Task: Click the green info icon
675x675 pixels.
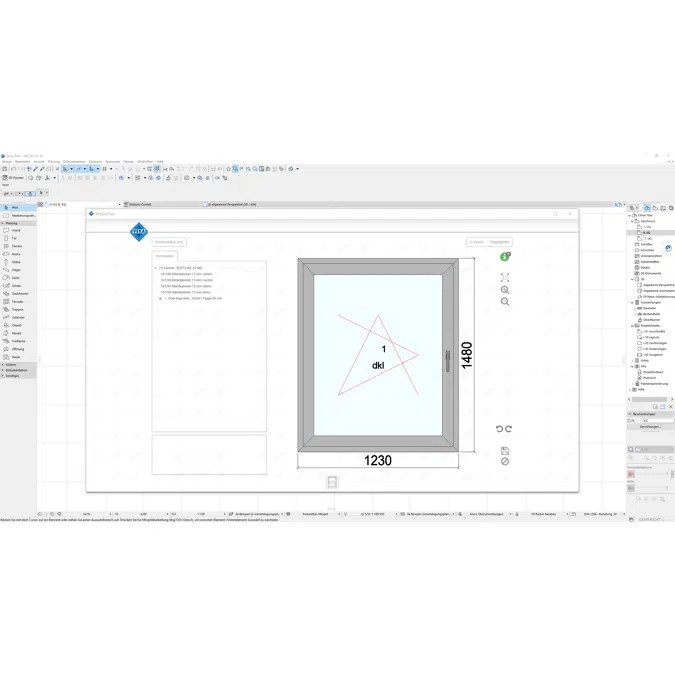Action: (x=505, y=257)
